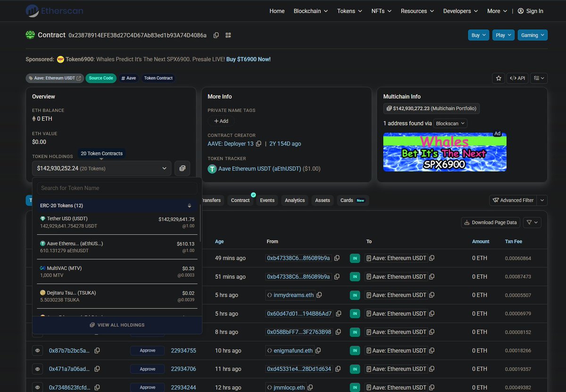Open the token holdings wallet icon button
The width and height of the screenshot is (566, 392).
(x=183, y=168)
